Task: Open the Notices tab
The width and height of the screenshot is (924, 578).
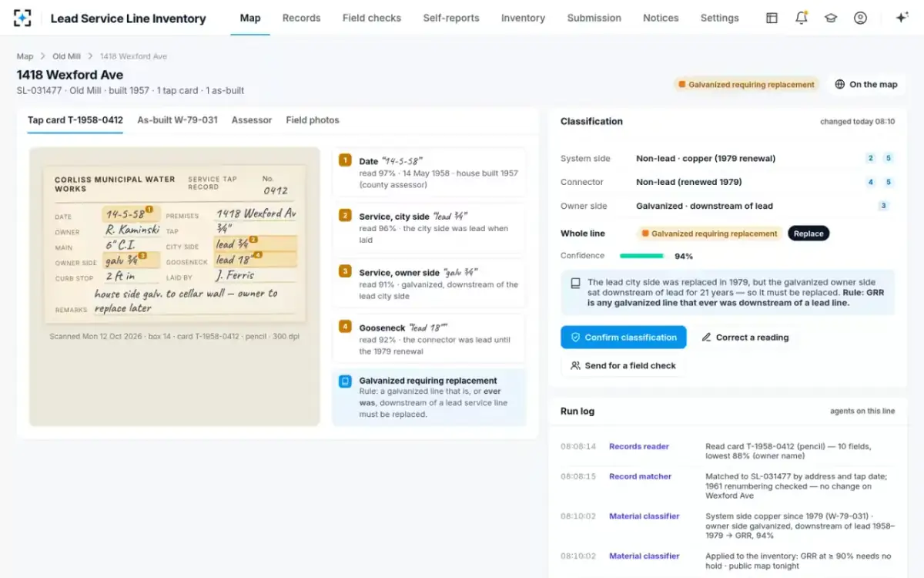Action: point(661,18)
